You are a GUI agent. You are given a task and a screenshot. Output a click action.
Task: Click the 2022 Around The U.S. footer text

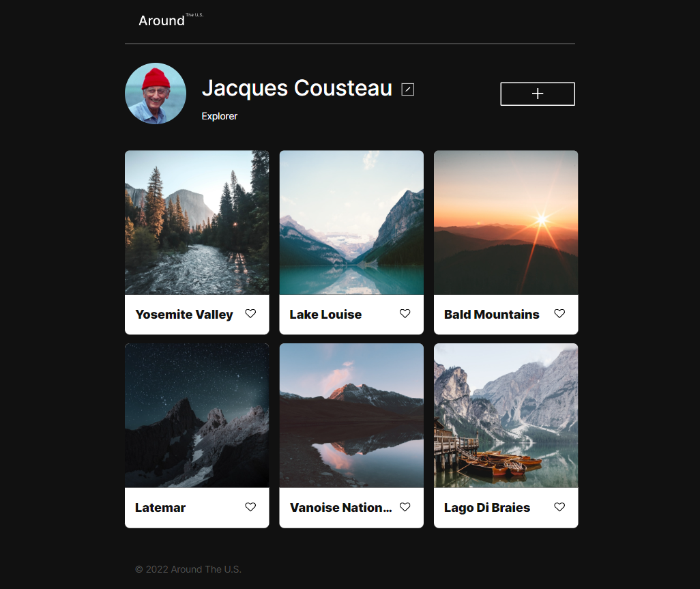coord(188,569)
